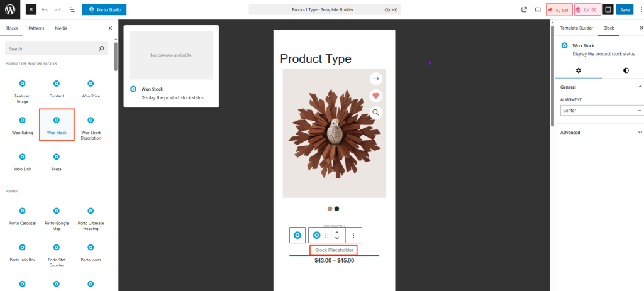The height and width of the screenshot is (291, 644).
Task: Switch to Styles half-circle tab
Action: 626,70
